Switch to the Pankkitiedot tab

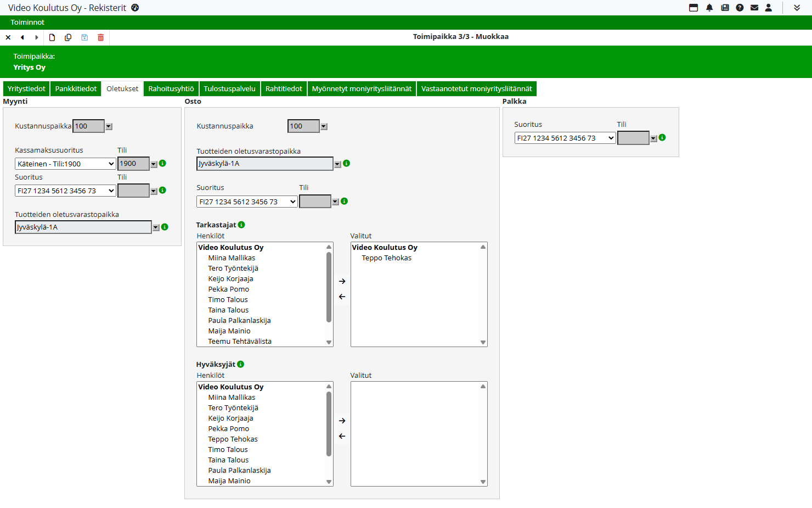click(76, 89)
